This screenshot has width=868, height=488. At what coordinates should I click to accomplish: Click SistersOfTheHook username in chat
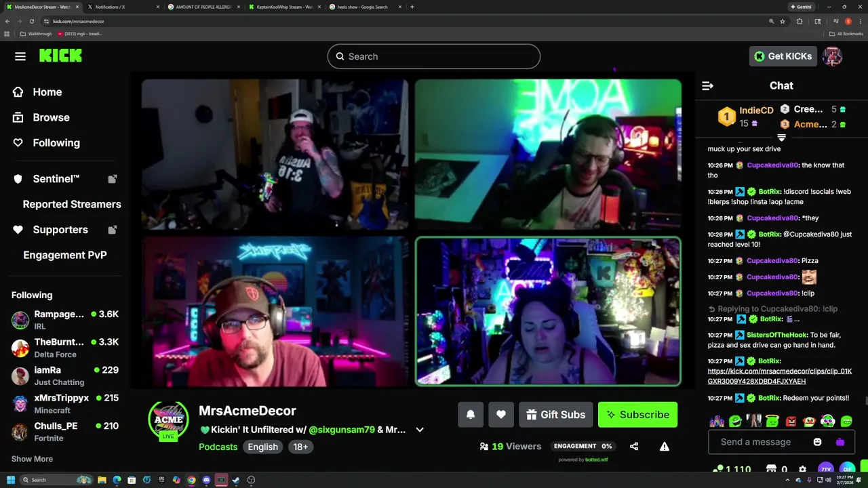click(x=776, y=335)
